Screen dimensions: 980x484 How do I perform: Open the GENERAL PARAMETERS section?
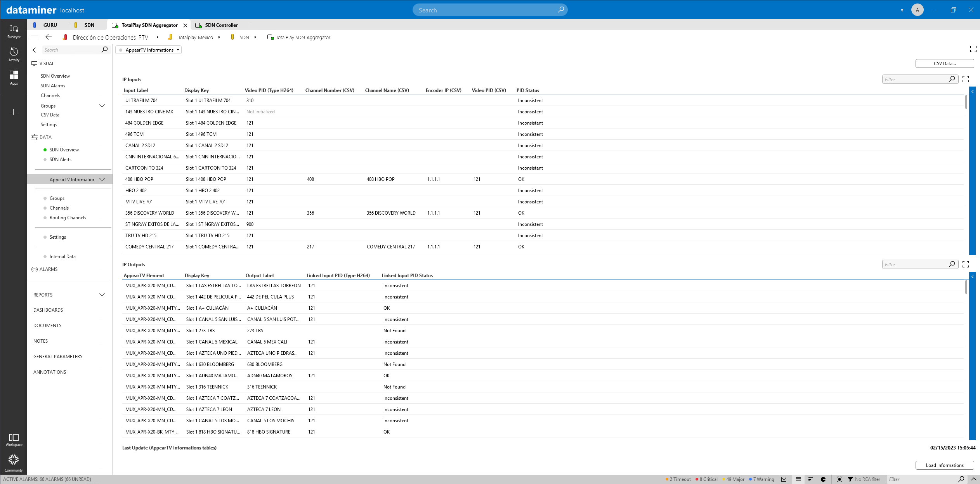click(58, 357)
